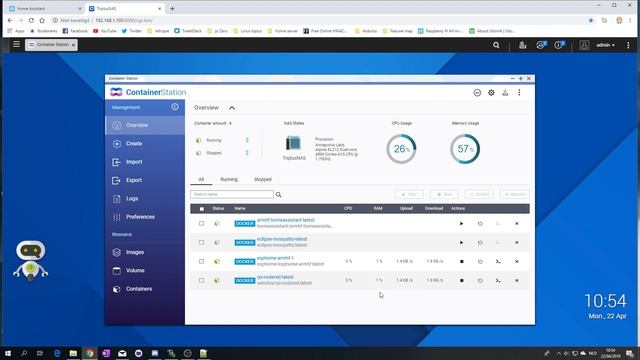Click the Search name input field
The height and width of the screenshot is (360, 640).
click(x=232, y=195)
